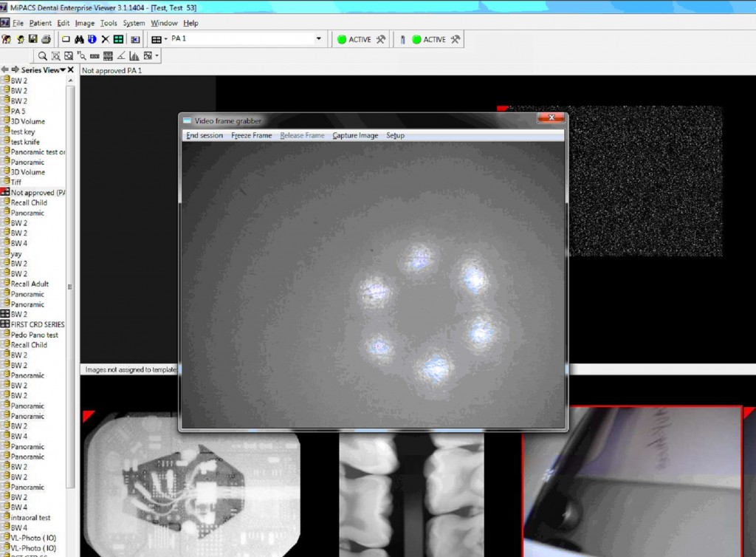The height and width of the screenshot is (557, 756).
Task: Open the Edit menu
Action: click(x=63, y=23)
